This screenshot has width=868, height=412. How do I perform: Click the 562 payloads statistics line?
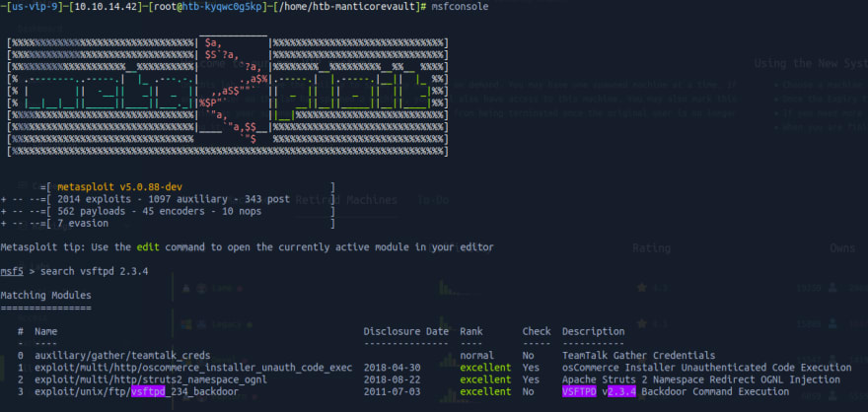tap(160, 211)
